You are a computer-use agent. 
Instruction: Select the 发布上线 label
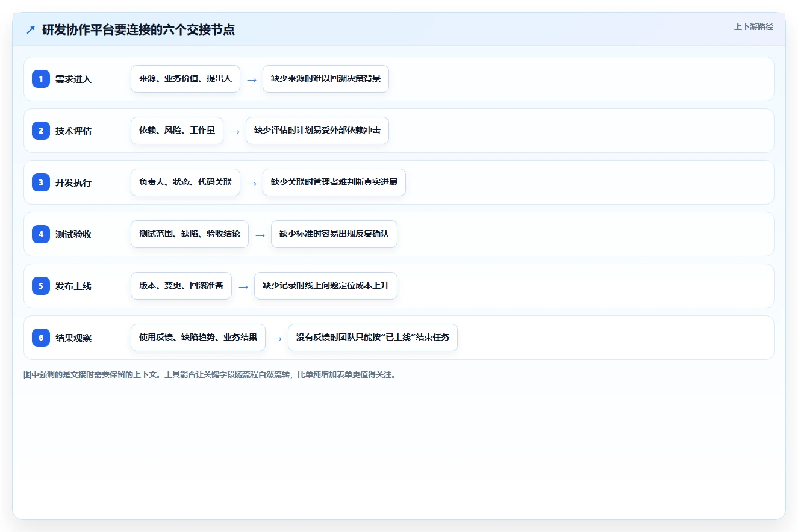pos(73,286)
